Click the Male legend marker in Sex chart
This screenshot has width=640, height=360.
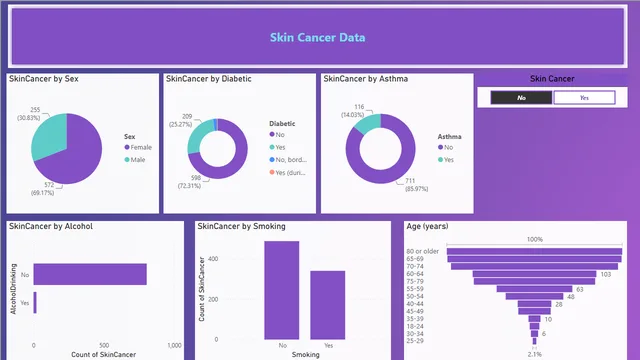(x=127, y=160)
